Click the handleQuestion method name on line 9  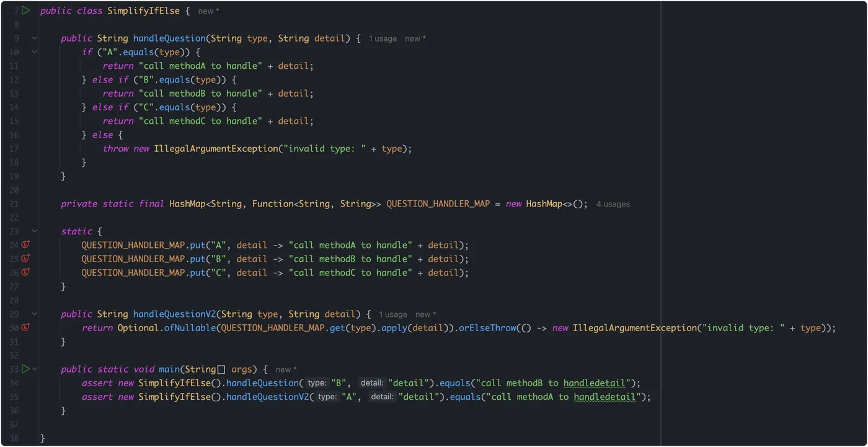pos(169,38)
